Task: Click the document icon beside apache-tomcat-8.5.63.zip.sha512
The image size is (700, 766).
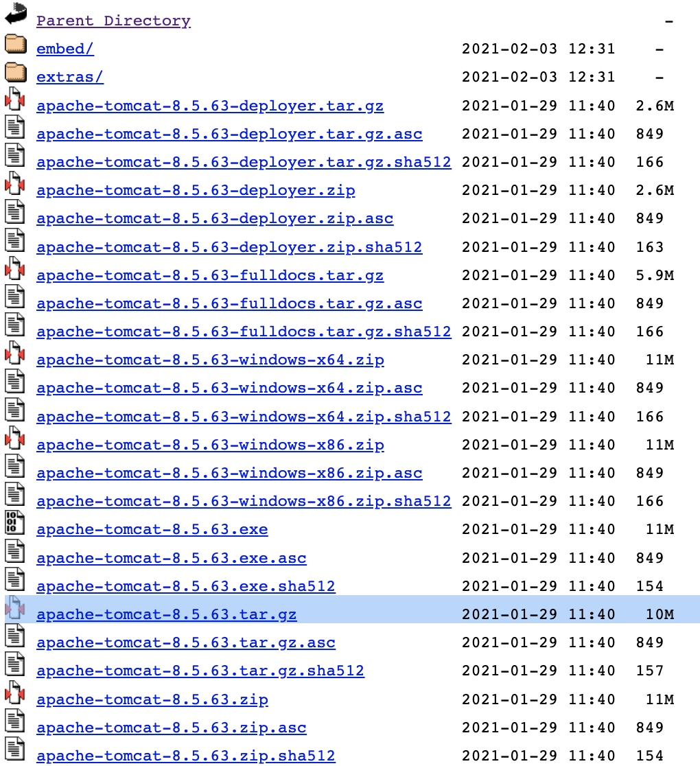Action: click(14, 749)
